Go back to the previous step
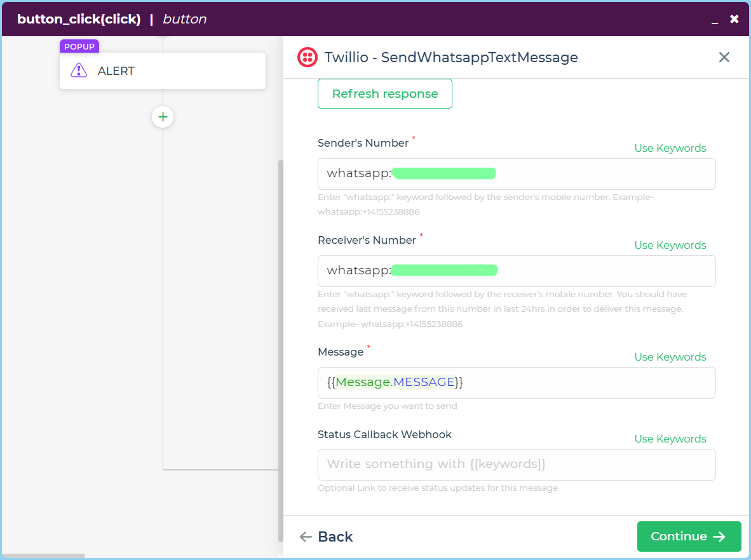 326,537
